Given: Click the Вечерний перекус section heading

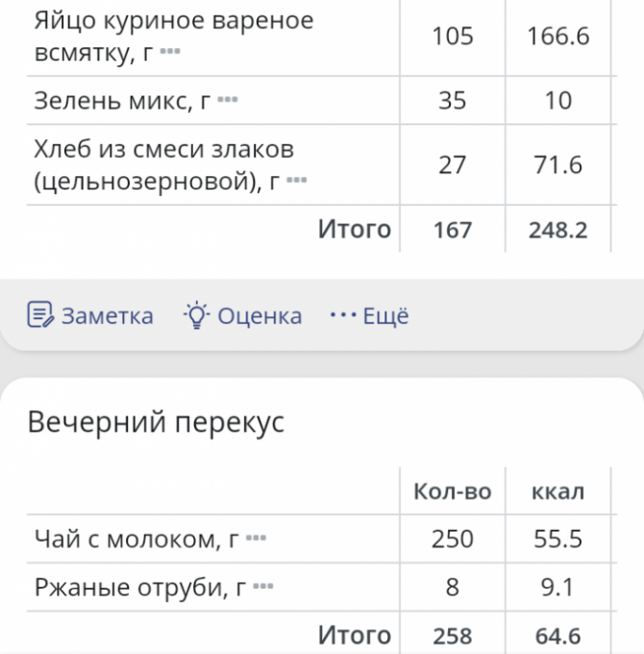Looking at the screenshot, I should 156,421.
